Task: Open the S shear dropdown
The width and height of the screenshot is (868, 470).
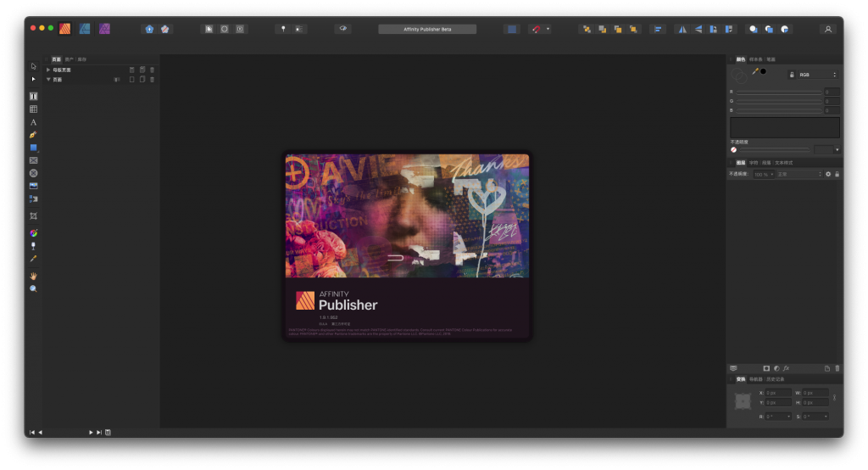Action: (x=826, y=417)
